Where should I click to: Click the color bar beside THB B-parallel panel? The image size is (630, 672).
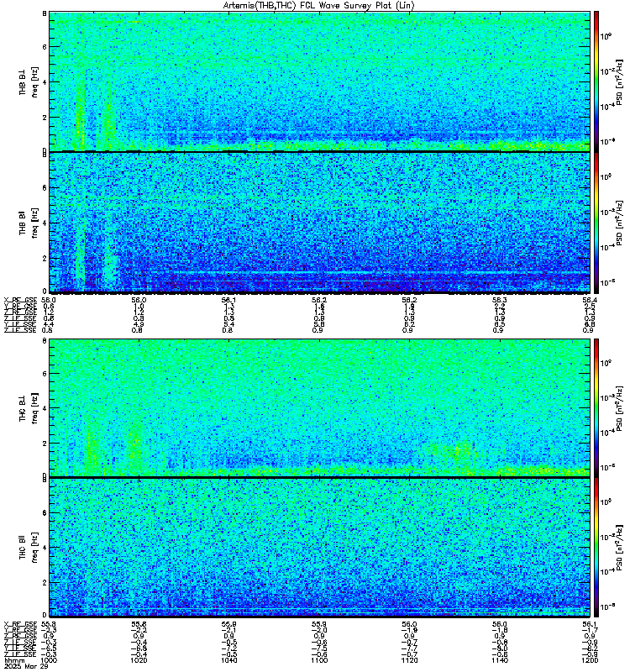point(596,223)
